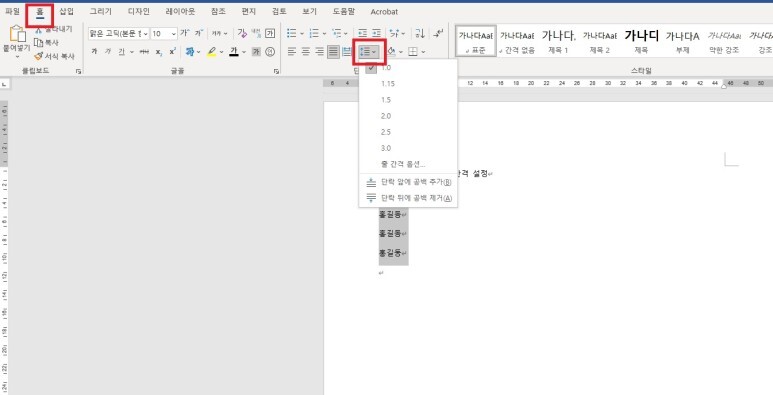This screenshot has width=773, height=395.
Task: Open the font size dropdown
Action: pos(174,34)
